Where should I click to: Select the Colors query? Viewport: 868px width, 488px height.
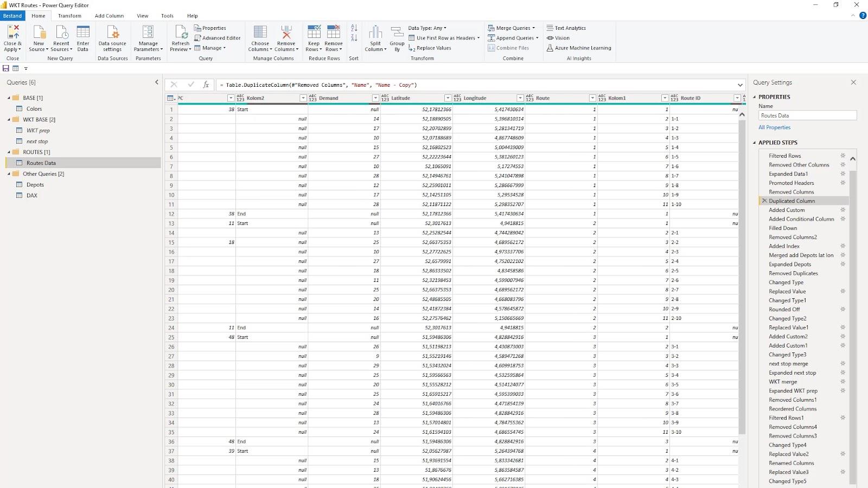[34, 109]
